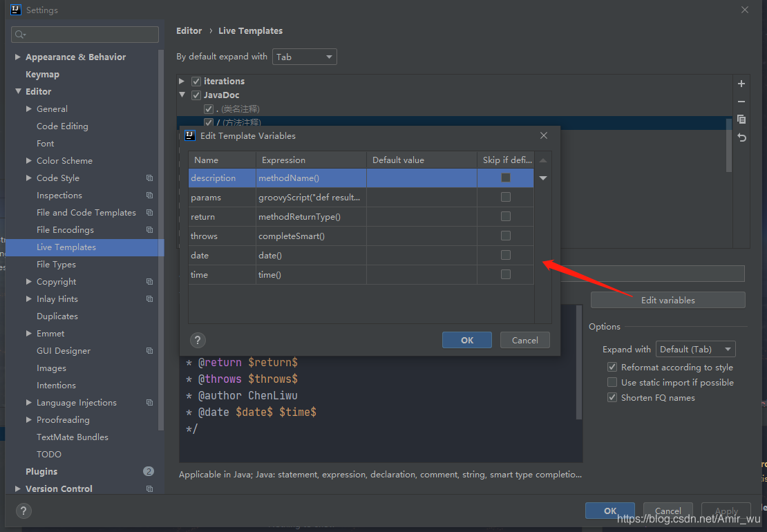Open Settings help via question mark icon
The image size is (767, 532).
[x=23, y=511]
